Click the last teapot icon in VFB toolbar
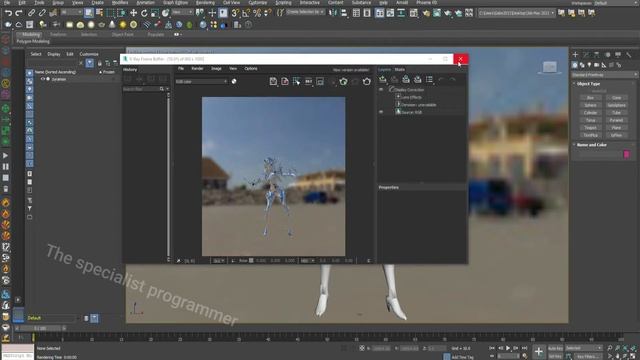Screen dimensions: 640x360 [367, 81]
